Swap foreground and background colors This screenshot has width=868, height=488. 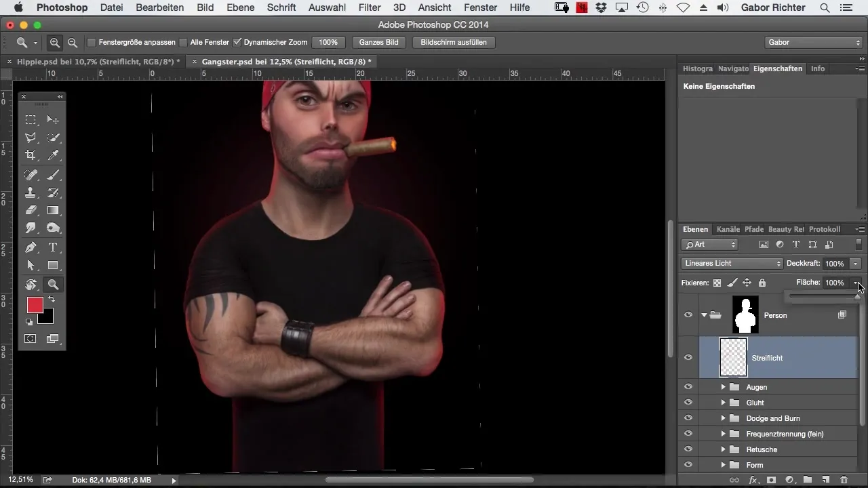click(52, 300)
